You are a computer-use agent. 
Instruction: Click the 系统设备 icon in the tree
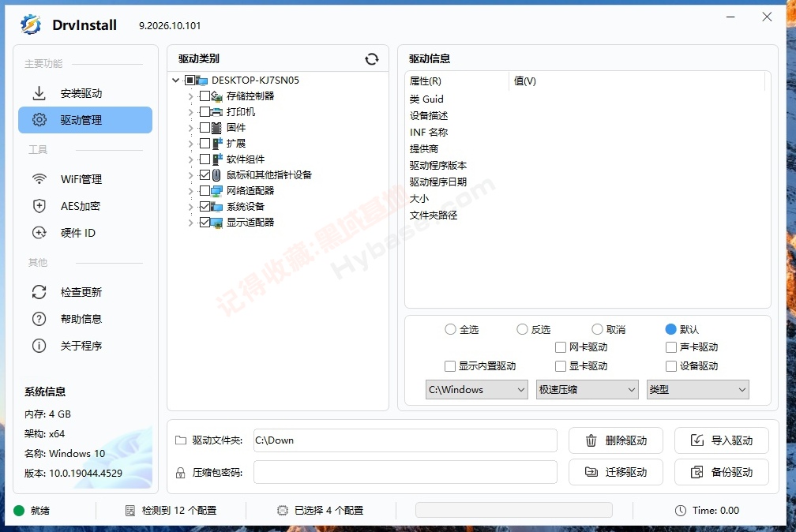[x=216, y=207]
